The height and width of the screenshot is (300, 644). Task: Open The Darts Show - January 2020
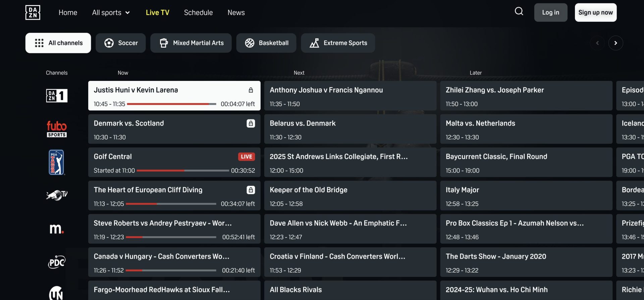point(526,262)
